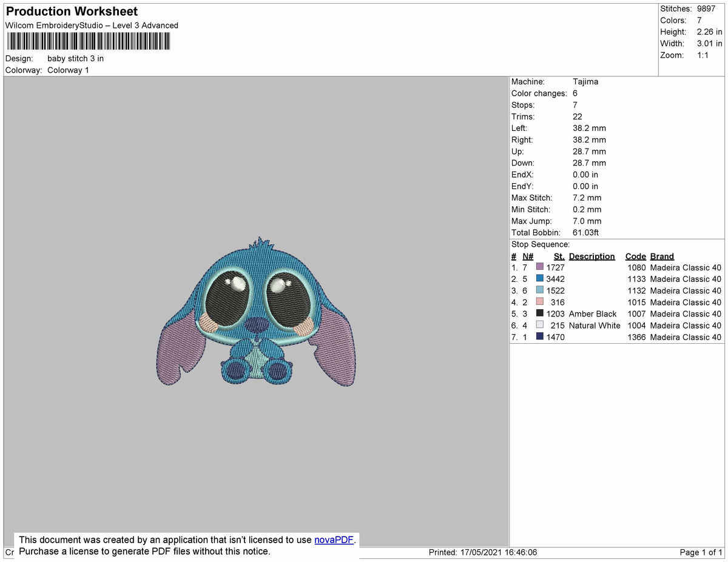Sort by the St. column header

tap(559, 256)
